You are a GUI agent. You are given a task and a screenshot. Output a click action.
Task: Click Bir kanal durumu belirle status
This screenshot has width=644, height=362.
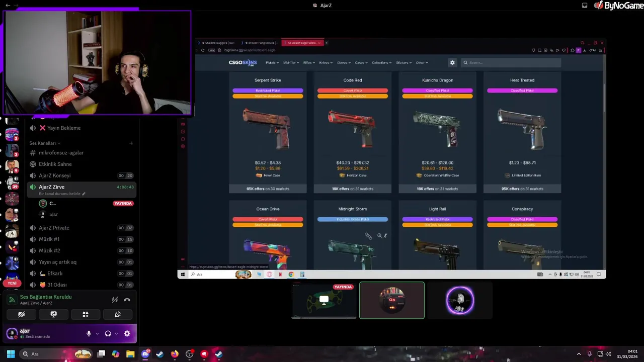point(62,194)
